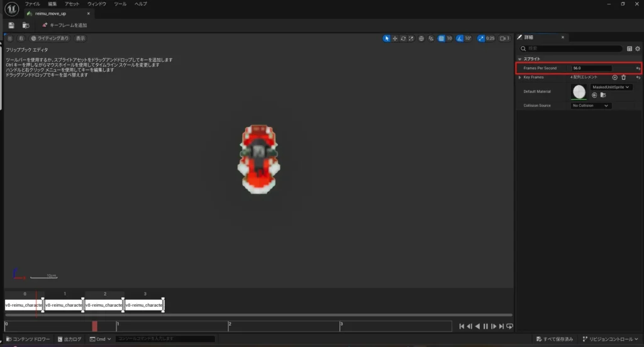Jump to the first frame
This screenshot has height=347, width=644.
tap(462, 326)
